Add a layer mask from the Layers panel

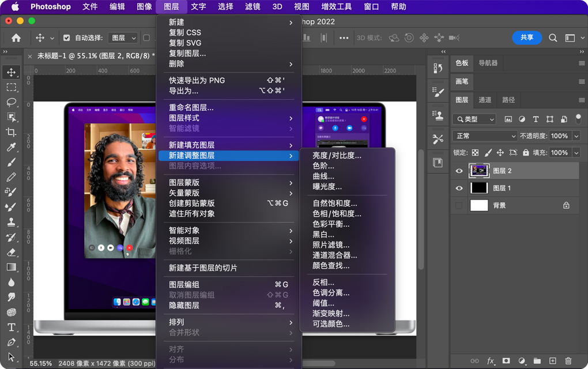[x=506, y=361]
